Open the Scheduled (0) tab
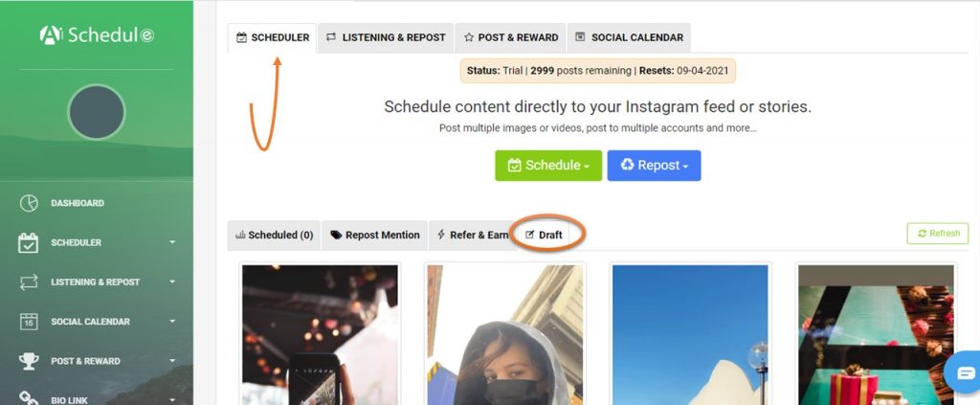The width and height of the screenshot is (980, 405). pyautogui.click(x=274, y=235)
